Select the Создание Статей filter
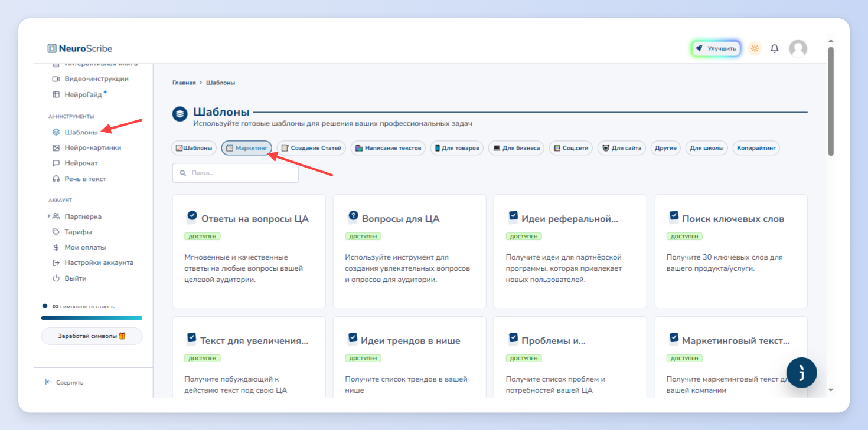Viewport: 868px width, 430px height. click(x=311, y=148)
